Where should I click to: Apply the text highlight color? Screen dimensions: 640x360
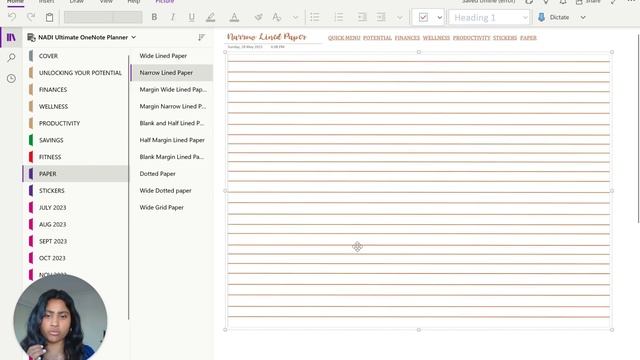pyautogui.click(x=211, y=17)
